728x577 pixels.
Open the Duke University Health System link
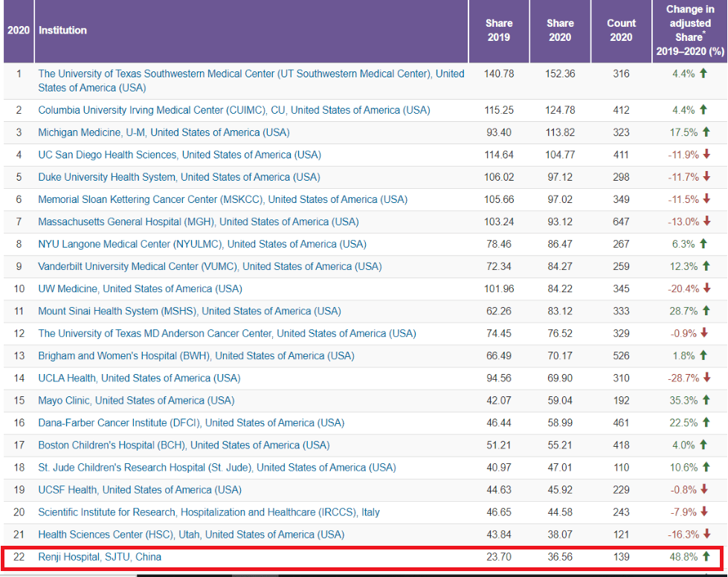[x=178, y=177]
